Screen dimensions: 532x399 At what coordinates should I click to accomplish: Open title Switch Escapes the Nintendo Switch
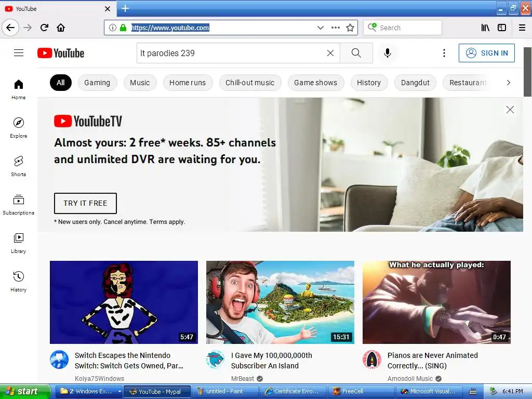tap(129, 361)
